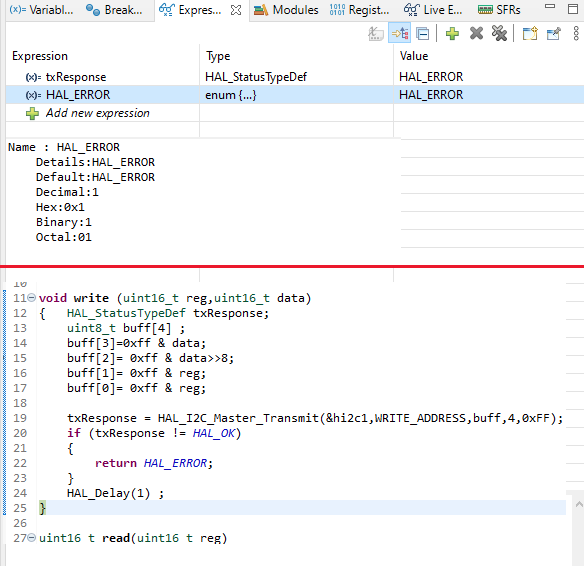Screen dimensions: 584x566
Task: Toggle Show Logical Structure button
Action: click(400, 34)
